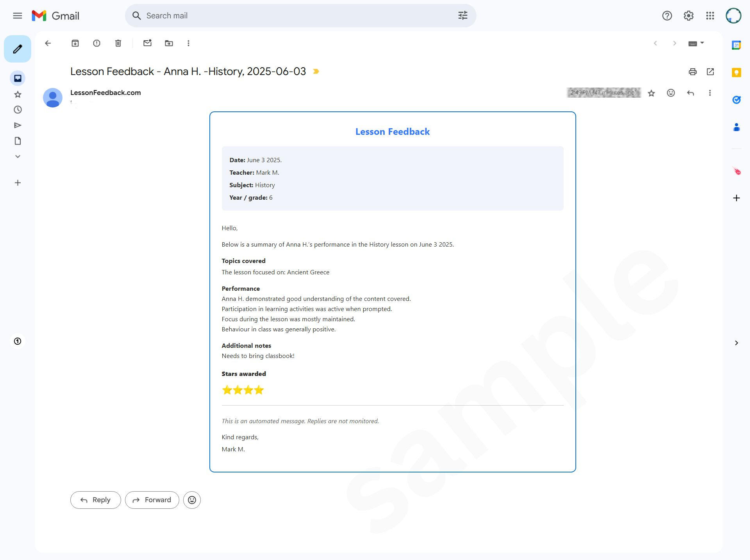Click The lesson focused on: Ancient Greece
Image resolution: width=750 pixels, height=560 pixels.
click(275, 272)
